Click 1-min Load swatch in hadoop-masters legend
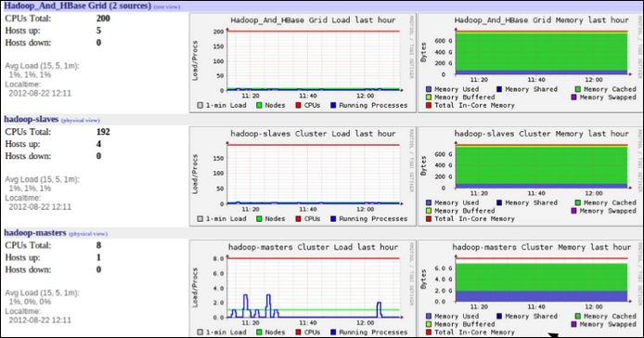Screen dimensions: 644x338 (x=200, y=332)
